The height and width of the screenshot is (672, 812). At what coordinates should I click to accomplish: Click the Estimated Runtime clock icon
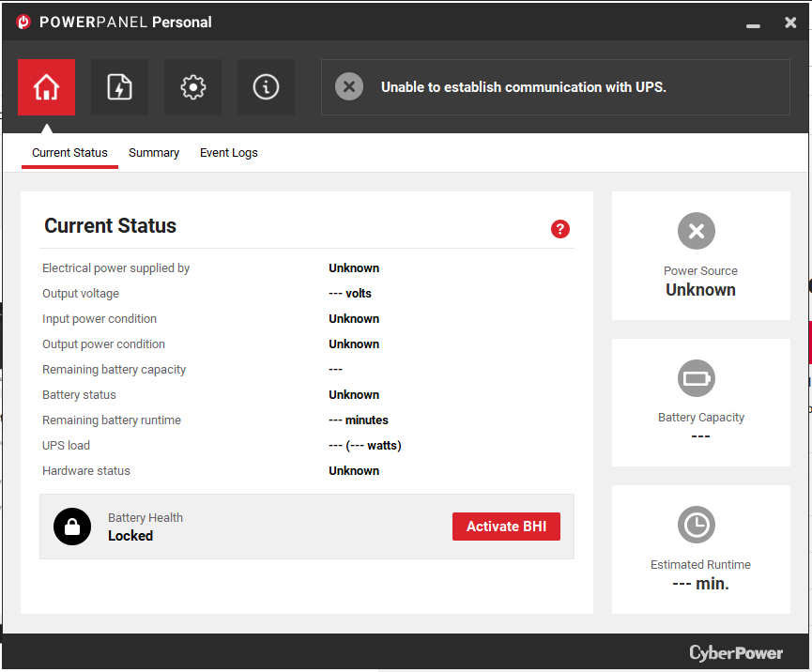click(697, 526)
